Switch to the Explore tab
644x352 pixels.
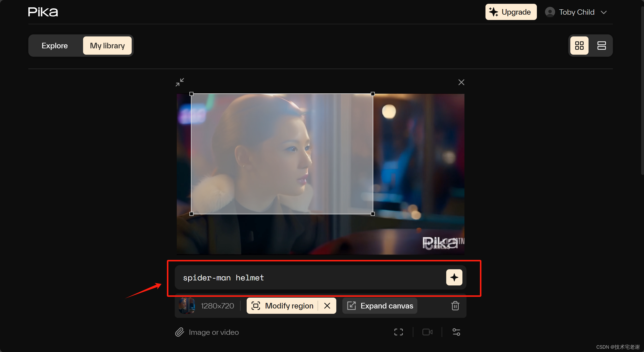tap(55, 46)
